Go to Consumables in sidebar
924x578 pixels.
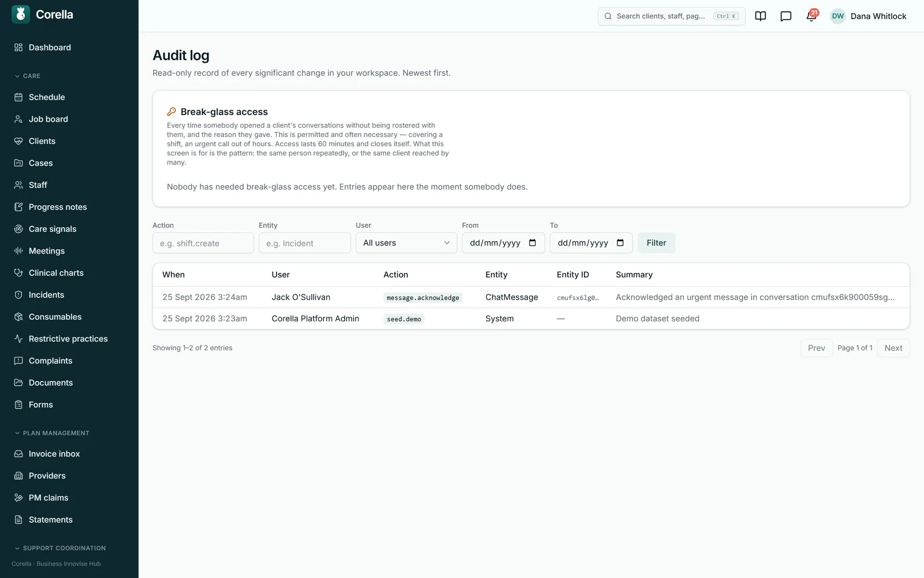pyautogui.click(x=69, y=317)
